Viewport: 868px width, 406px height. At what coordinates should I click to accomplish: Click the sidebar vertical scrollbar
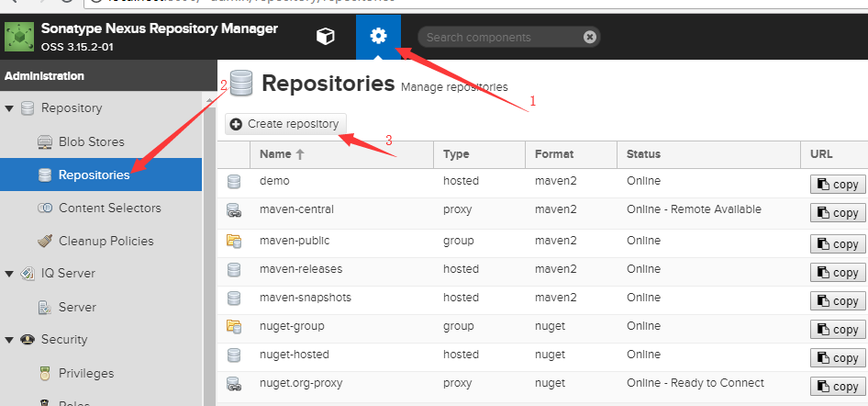point(209,249)
